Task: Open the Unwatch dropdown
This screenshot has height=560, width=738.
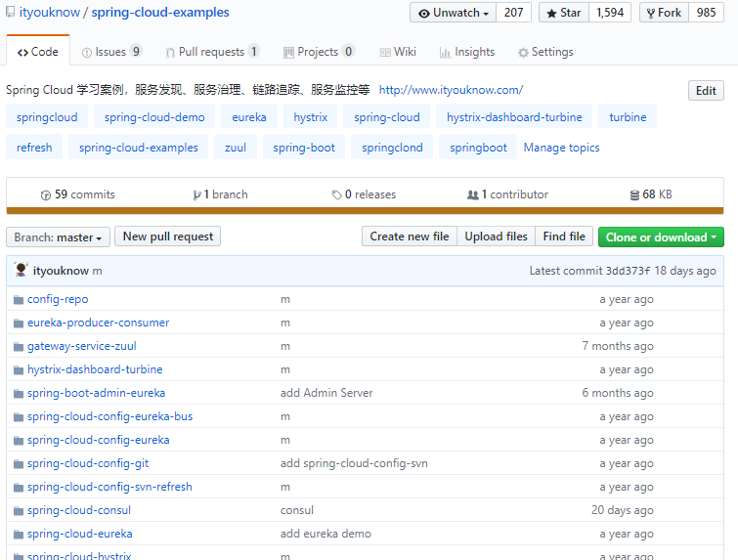Action: pos(453,13)
